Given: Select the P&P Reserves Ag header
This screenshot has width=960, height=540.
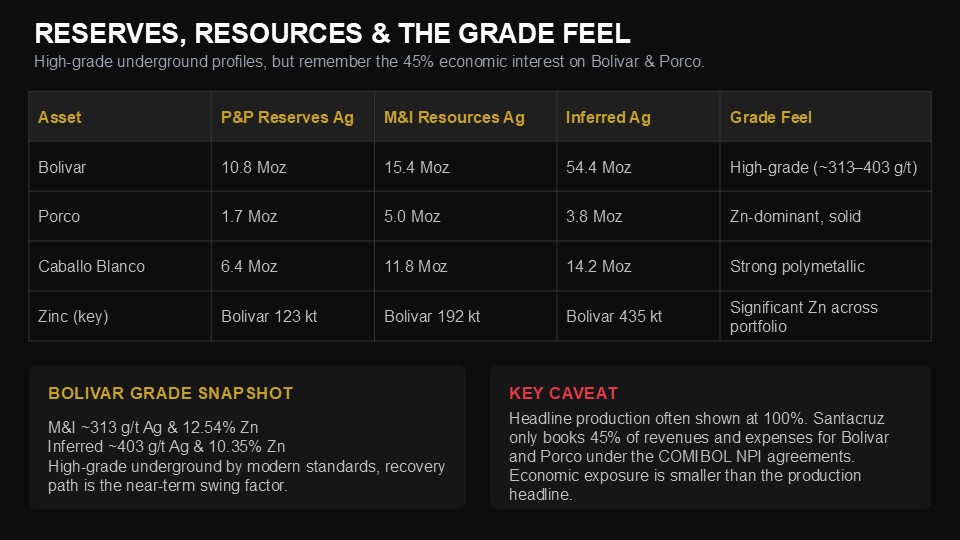Looking at the screenshot, I should 287,117.
